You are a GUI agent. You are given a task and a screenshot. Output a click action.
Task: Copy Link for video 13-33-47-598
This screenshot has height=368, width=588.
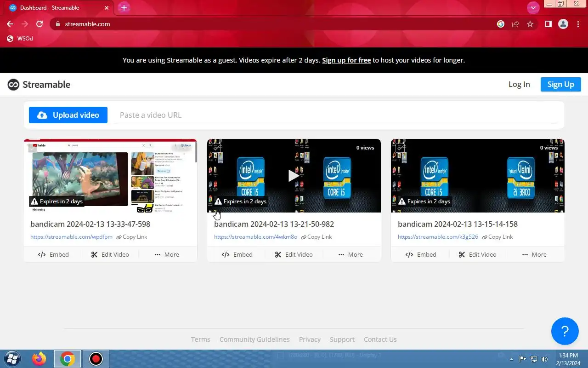(132, 237)
